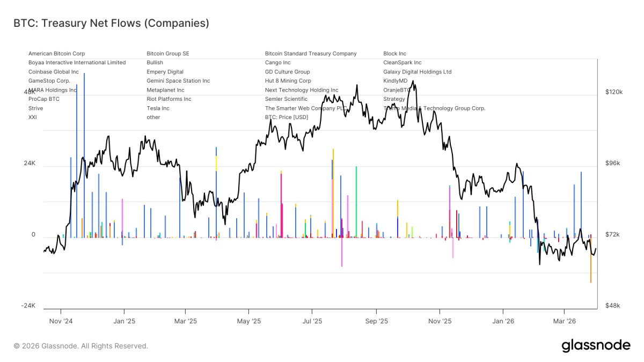Viewport: 644px width, 362px height.
Task: Click the large negative orange bar in March '26
Action: [591, 260]
